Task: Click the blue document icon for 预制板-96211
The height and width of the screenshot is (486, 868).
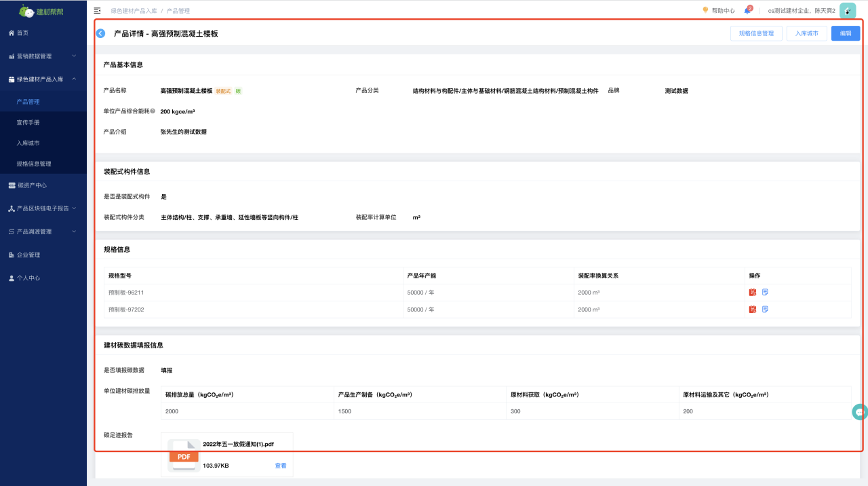Action: 765,293
